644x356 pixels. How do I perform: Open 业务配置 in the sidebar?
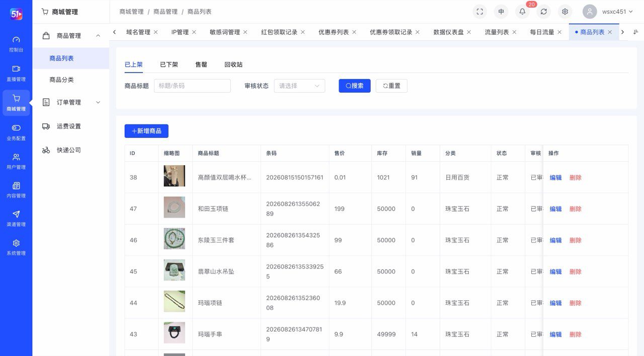(x=16, y=132)
